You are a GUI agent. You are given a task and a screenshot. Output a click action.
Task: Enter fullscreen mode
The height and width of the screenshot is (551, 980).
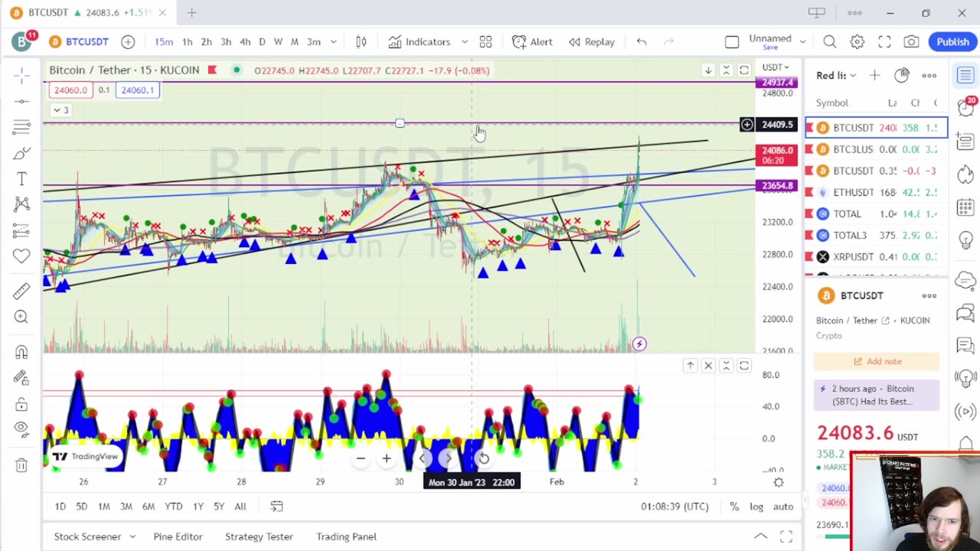point(884,42)
